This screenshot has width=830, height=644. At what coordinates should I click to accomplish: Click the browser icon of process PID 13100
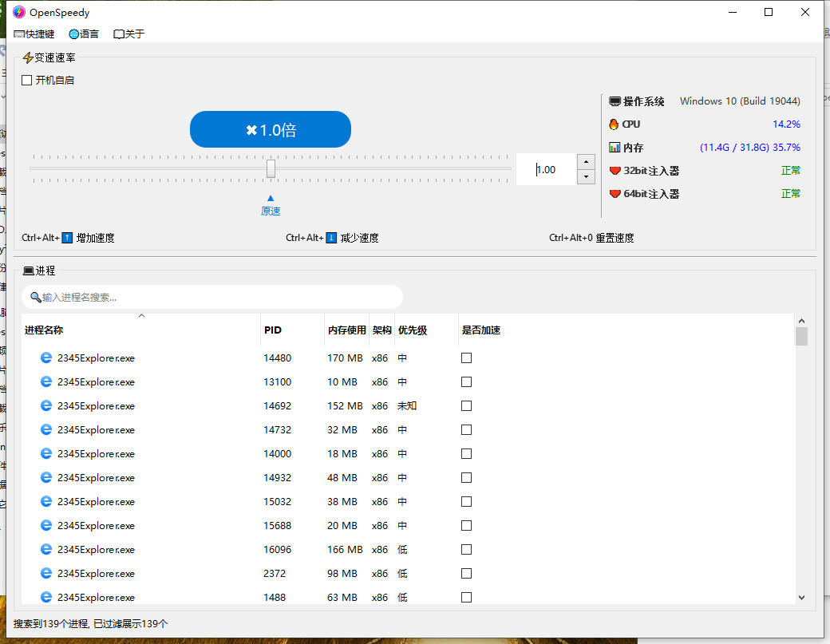[x=46, y=381]
